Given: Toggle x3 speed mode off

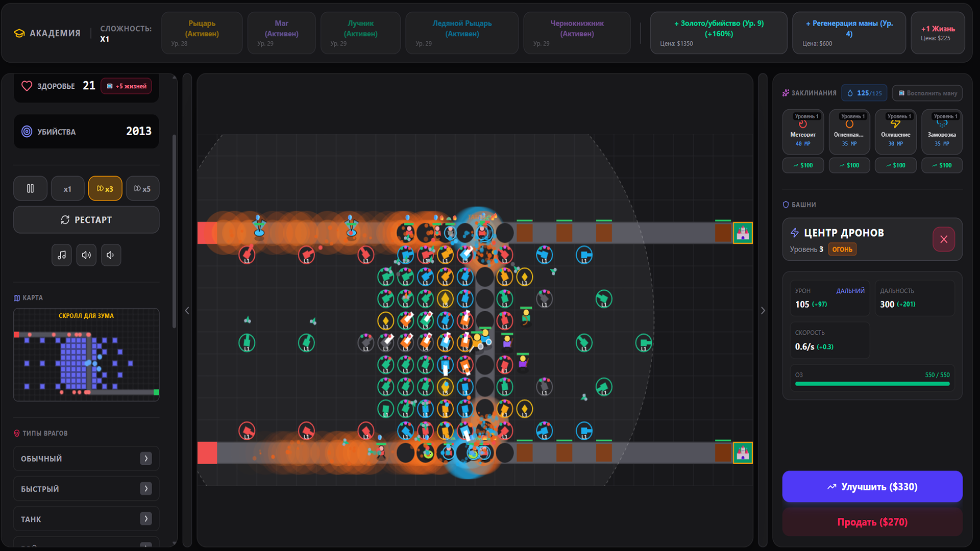Looking at the screenshot, I should [105, 188].
